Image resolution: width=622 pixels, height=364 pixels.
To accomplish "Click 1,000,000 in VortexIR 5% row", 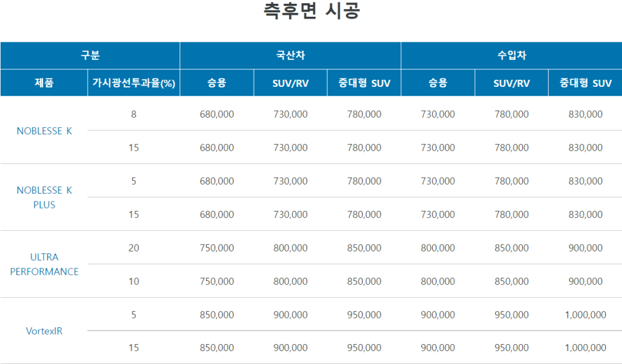I will click(585, 315).
